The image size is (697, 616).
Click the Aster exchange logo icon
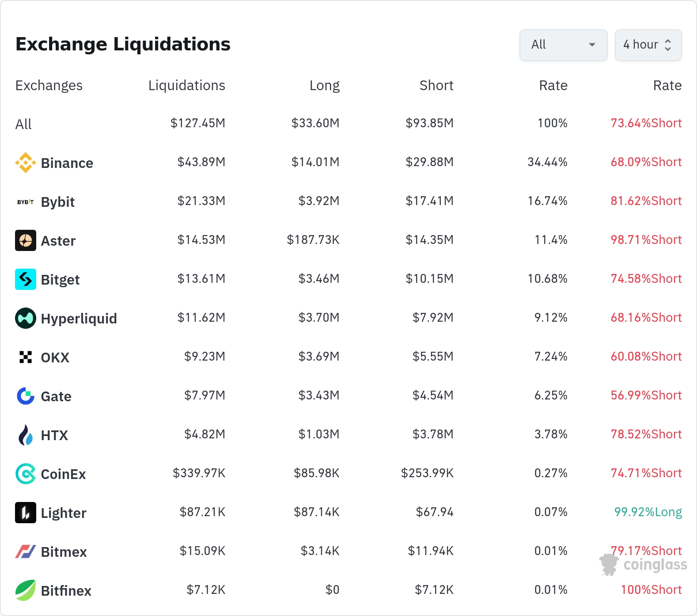coord(26,241)
